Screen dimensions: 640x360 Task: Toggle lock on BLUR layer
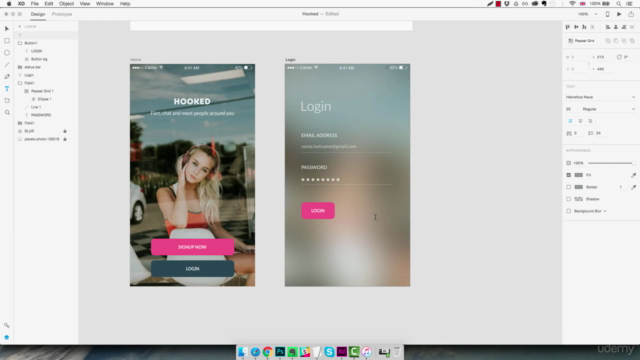point(65,131)
